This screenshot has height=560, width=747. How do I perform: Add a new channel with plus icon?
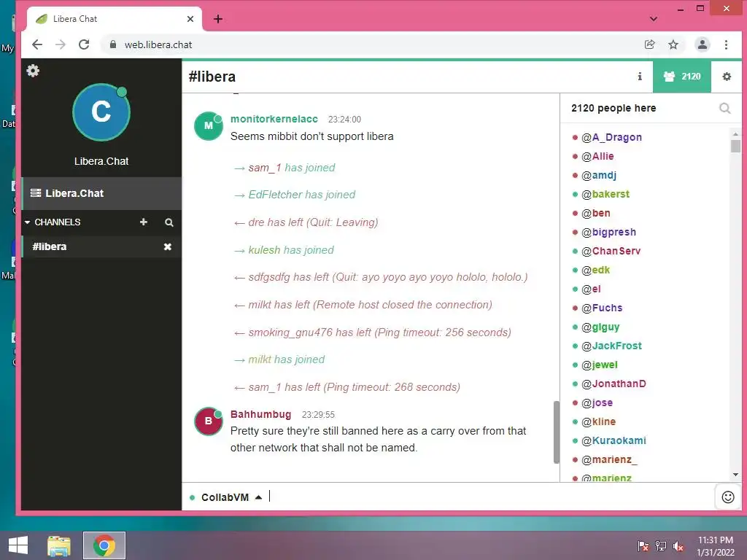pyautogui.click(x=144, y=222)
